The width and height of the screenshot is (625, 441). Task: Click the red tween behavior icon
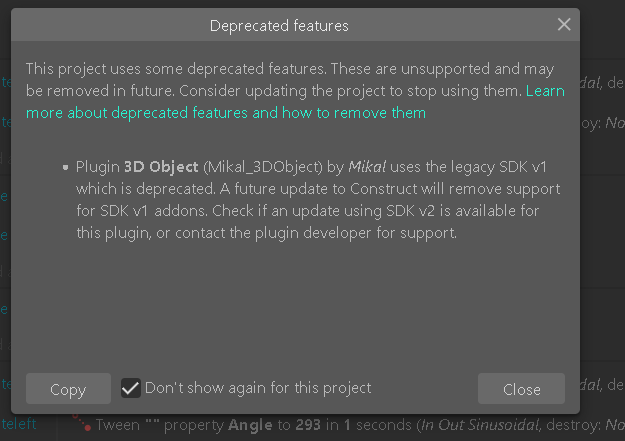(82, 423)
